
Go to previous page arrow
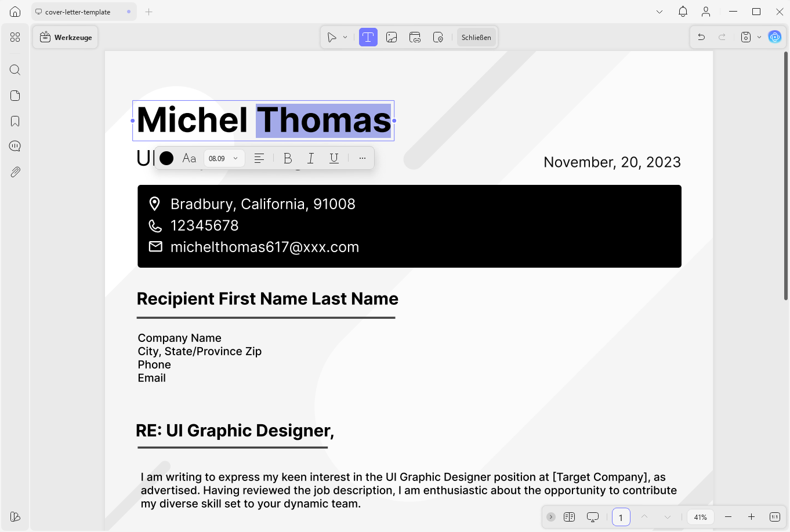coord(644,517)
